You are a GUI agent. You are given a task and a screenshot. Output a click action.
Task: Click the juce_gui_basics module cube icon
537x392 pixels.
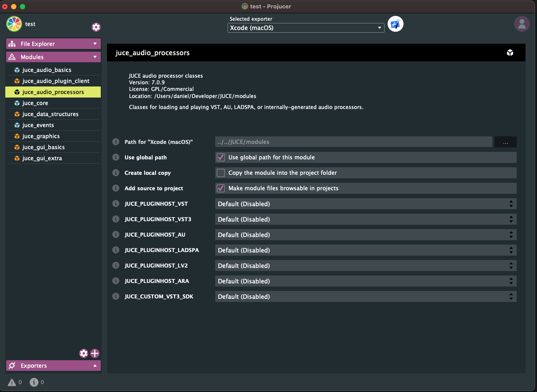tap(17, 147)
